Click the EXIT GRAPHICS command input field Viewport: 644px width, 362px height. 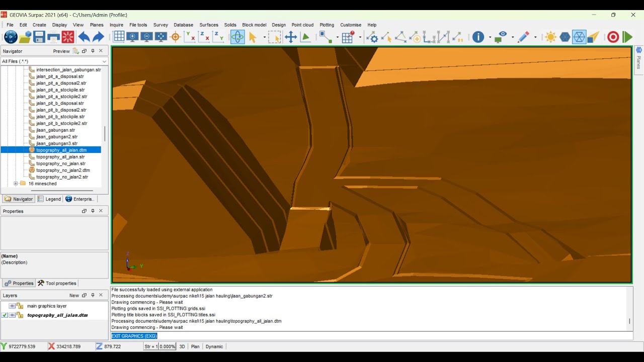371,336
